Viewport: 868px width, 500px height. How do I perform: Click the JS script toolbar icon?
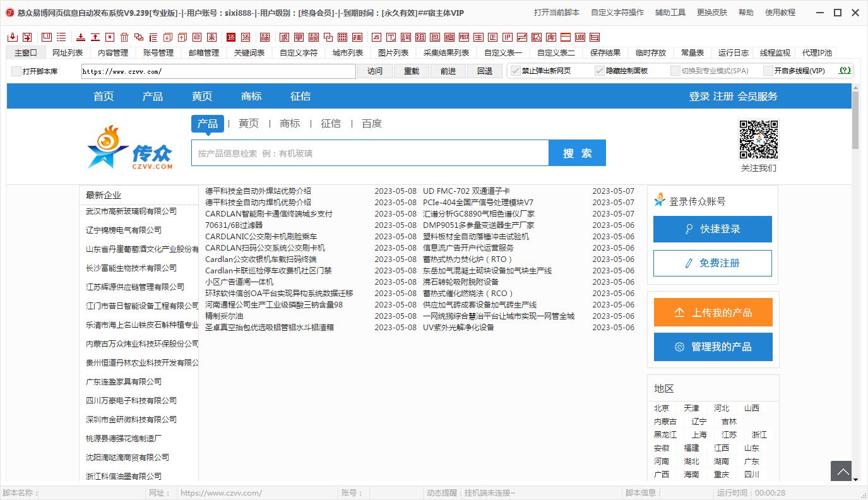(x=376, y=37)
